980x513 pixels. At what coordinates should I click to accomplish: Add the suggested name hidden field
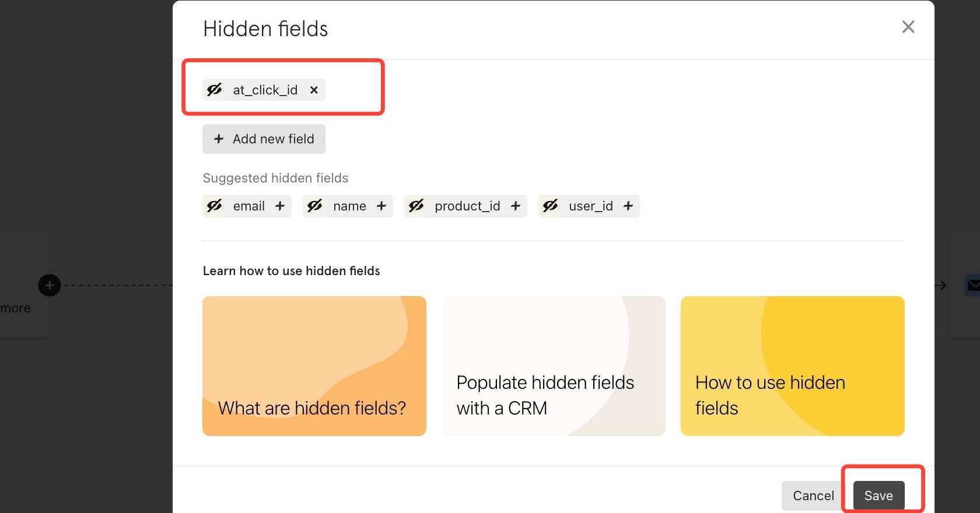click(x=381, y=206)
